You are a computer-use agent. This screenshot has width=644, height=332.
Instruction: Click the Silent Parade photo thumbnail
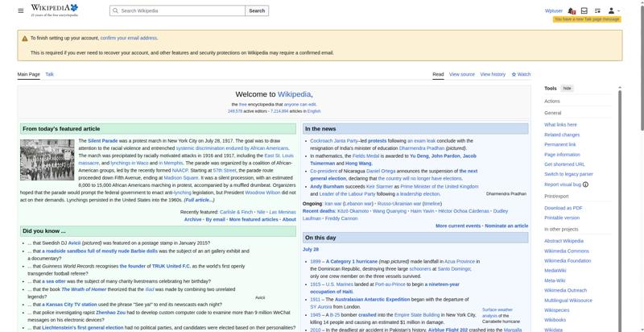[x=47, y=160]
